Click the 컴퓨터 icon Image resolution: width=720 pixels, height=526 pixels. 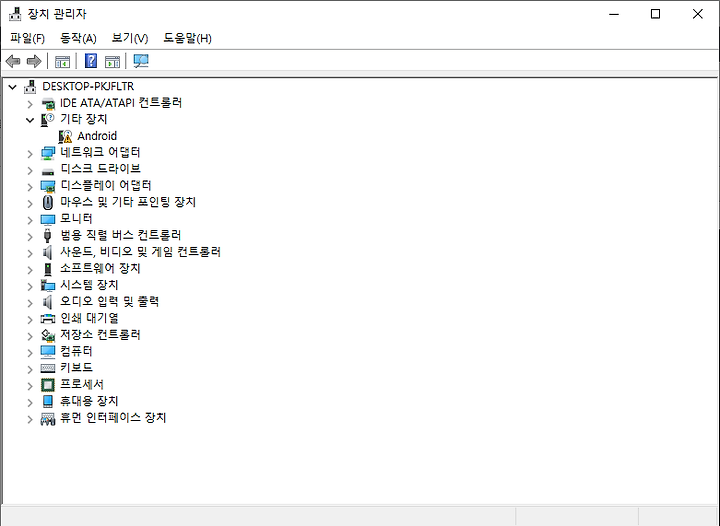click(x=48, y=352)
